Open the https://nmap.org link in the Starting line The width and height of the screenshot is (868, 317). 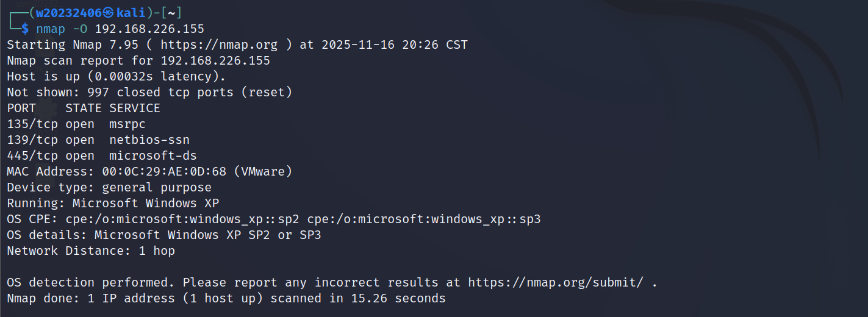coord(219,45)
